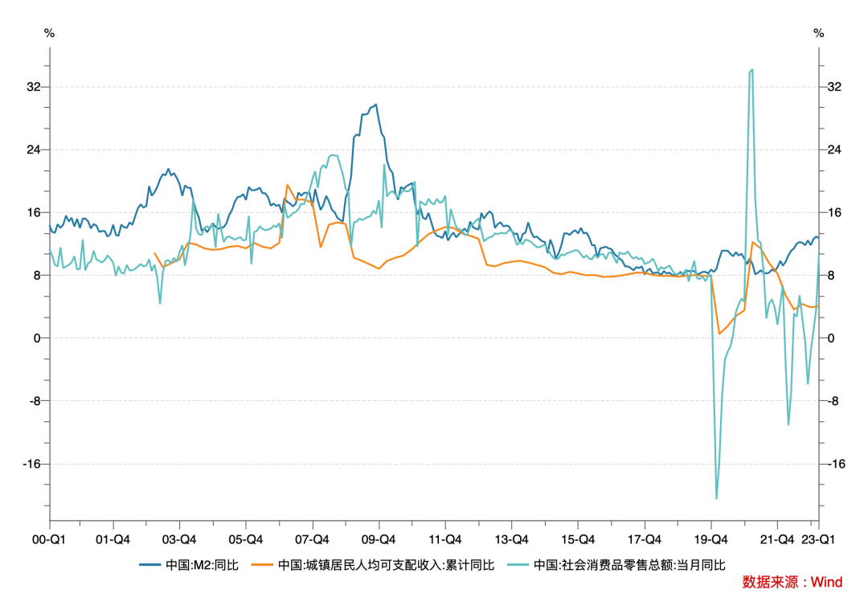The width and height of the screenshot is (868, 598).
Task: Click the 23-Q1 x-axis label
Action: [819, 539]
